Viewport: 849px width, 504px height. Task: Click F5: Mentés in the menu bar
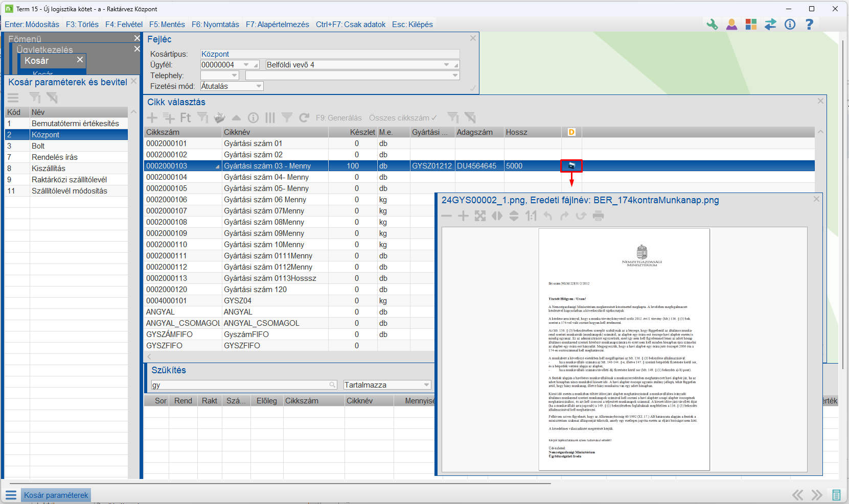167,25
